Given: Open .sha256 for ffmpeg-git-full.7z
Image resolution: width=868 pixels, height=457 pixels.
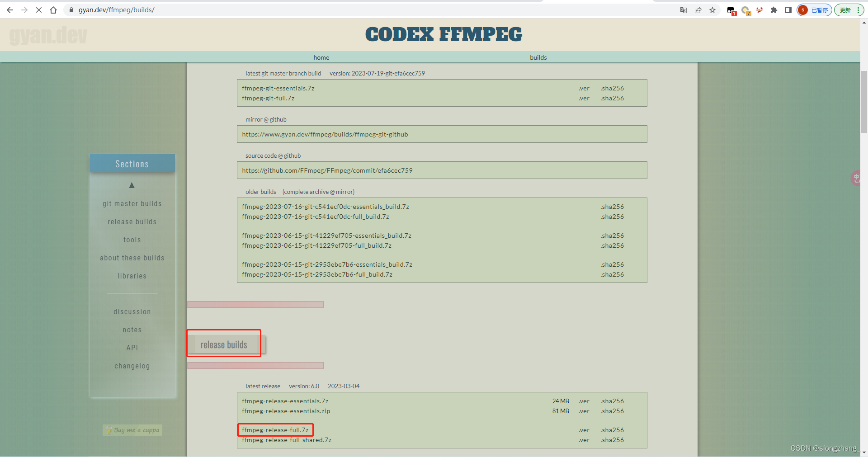Looking at the screenshot, I should coord(612,98).
